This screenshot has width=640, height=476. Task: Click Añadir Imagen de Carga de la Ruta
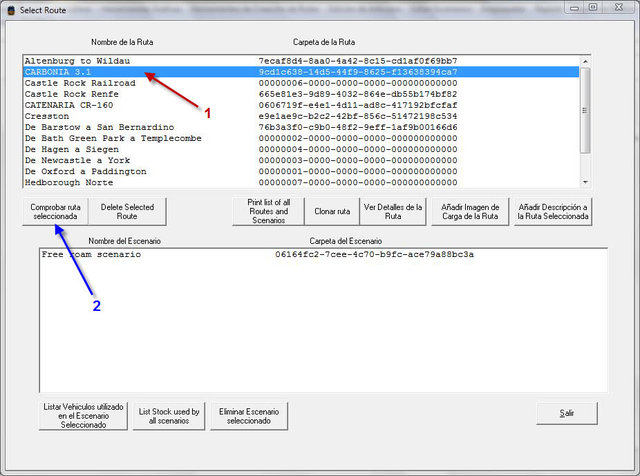[471, 211]
